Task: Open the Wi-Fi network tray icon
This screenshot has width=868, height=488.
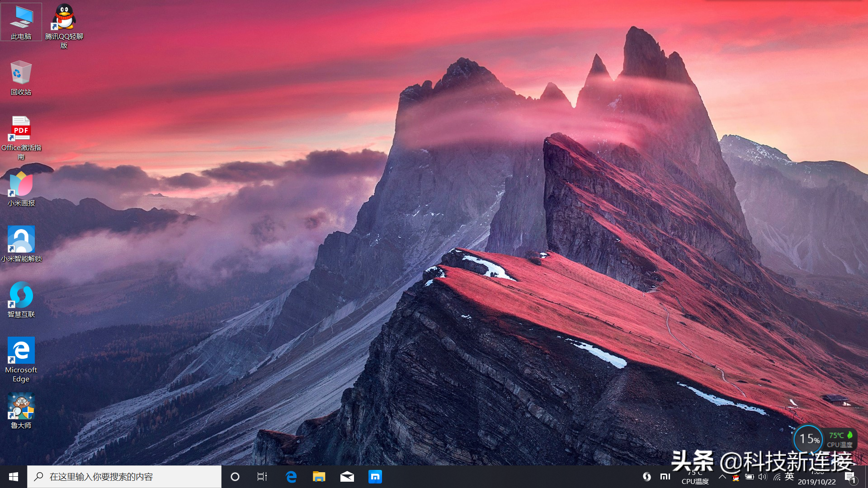Action: pyautogui.click(x=777, y=477)
